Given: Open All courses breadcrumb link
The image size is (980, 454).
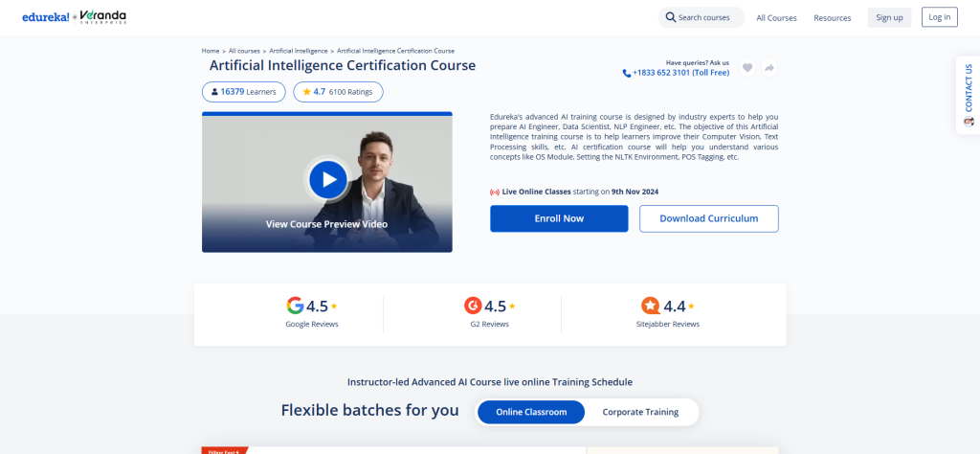Looking at the screenshot, I should pos(244,51).
